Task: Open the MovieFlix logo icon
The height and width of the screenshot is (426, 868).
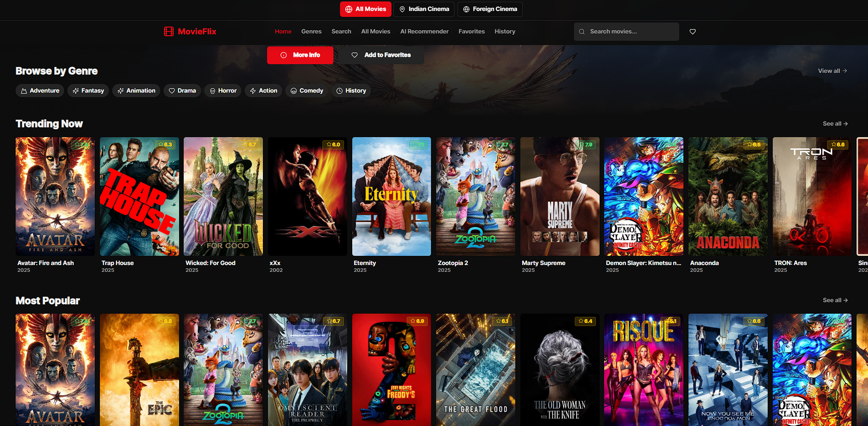Action: coord(169,31)
